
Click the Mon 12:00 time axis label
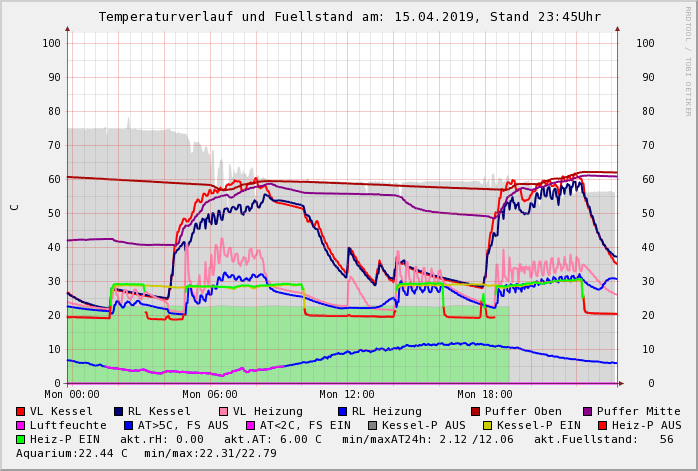tap(346, 395)
